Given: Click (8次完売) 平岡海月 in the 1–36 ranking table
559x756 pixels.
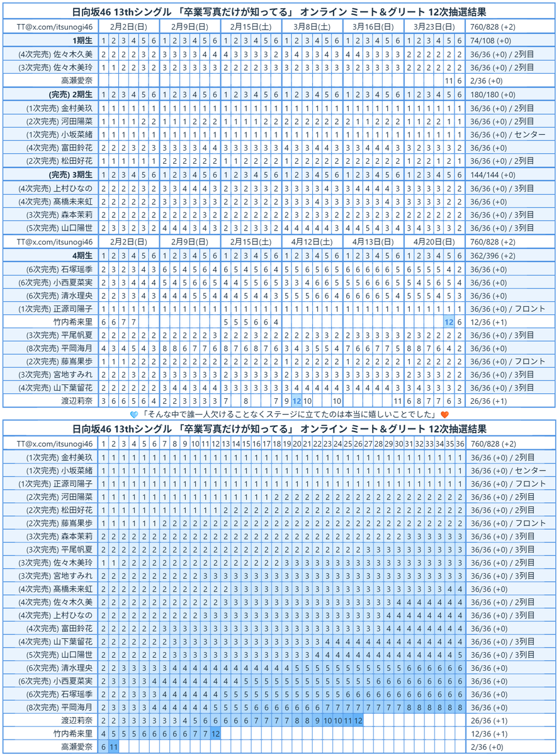Looking at the screenshot, I should (60, 707).
